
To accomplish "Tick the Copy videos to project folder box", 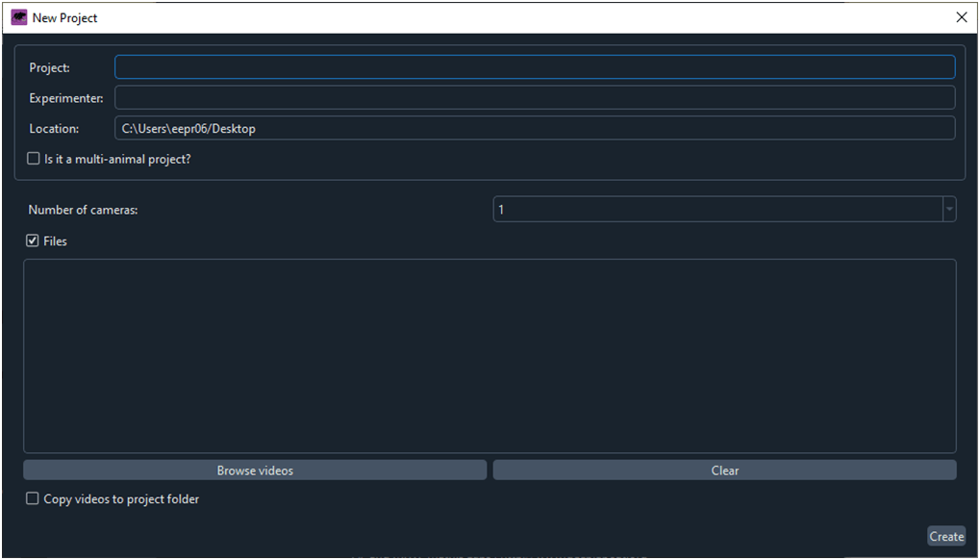I will [33, 498].
